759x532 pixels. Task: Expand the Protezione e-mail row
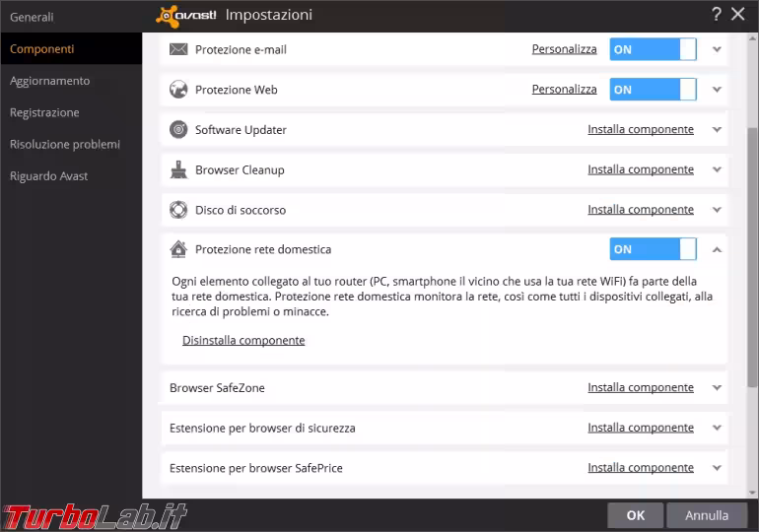point(718,49)
